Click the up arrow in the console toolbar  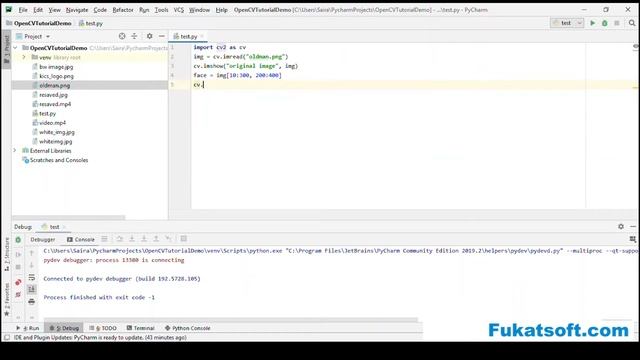[31, 253]
